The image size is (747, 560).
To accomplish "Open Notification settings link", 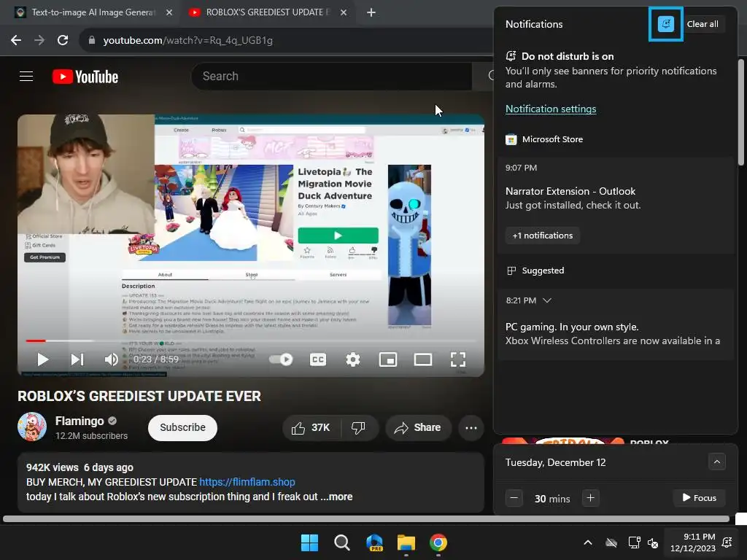I will [x=551, y=109].
